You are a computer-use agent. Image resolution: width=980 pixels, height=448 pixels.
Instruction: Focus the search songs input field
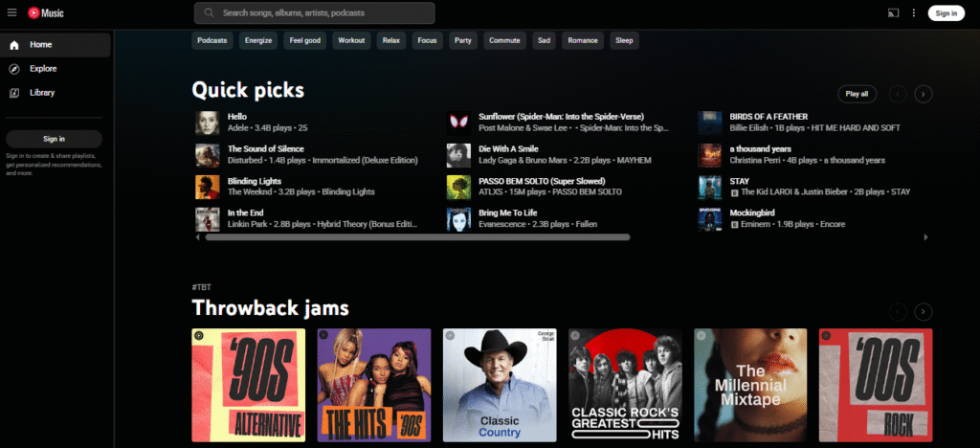(314, 12)
